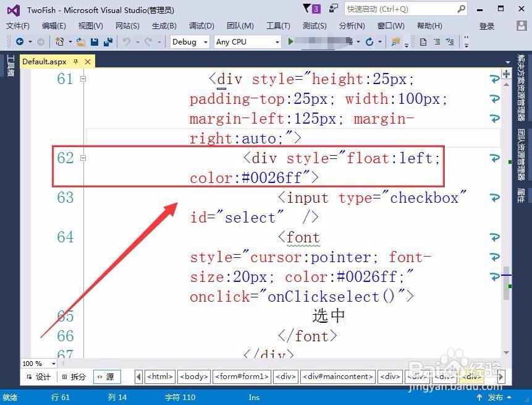The image size is (532, 405).
Task: Open the 团队资源管理器 side tab
Action: tap(521, 154)
